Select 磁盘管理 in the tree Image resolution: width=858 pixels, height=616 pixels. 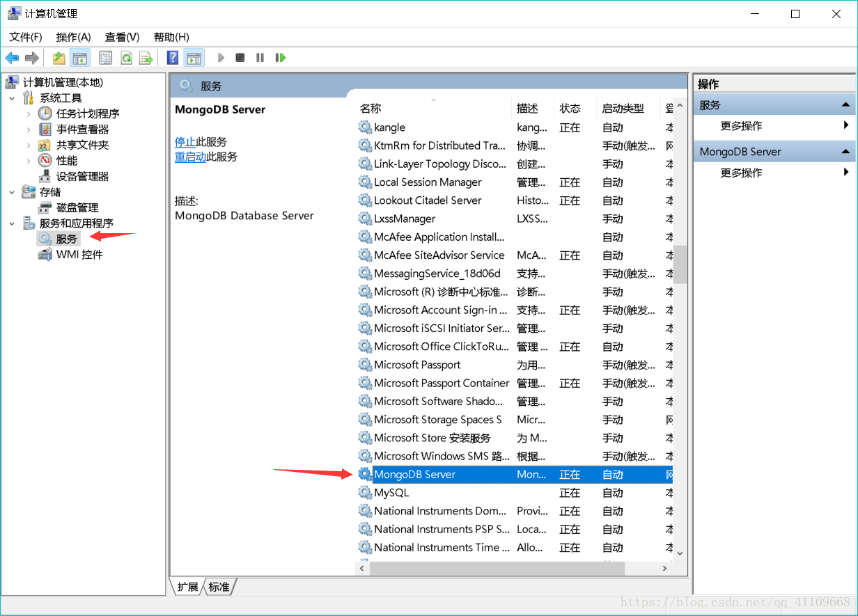[x=77, y=207]
